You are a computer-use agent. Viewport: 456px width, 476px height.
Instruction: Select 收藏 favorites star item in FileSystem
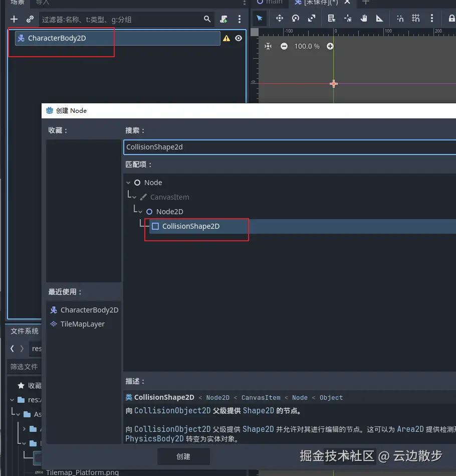[30, 386]
